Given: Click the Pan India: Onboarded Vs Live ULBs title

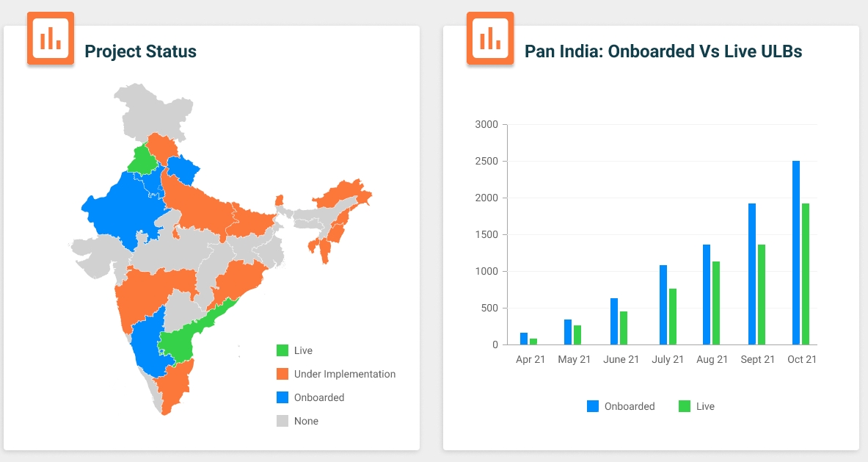Looking at the screenshot, I should pos(663,51).
